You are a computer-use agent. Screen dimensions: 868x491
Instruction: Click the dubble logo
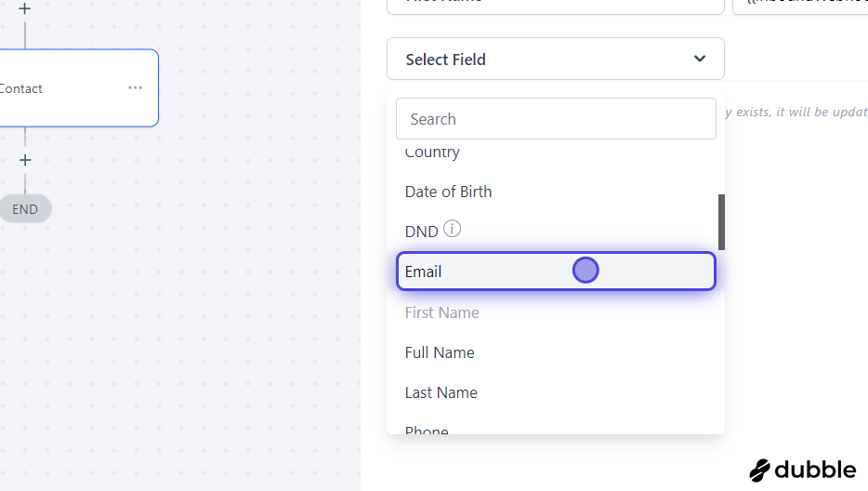pos(803,470)
